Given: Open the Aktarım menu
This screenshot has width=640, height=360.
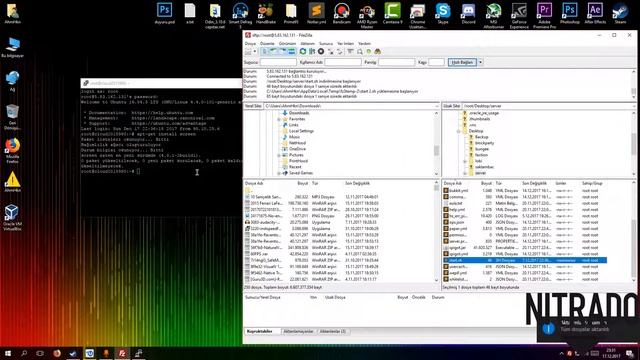Looking at the screenshot, I should click(x=308, y=44).
